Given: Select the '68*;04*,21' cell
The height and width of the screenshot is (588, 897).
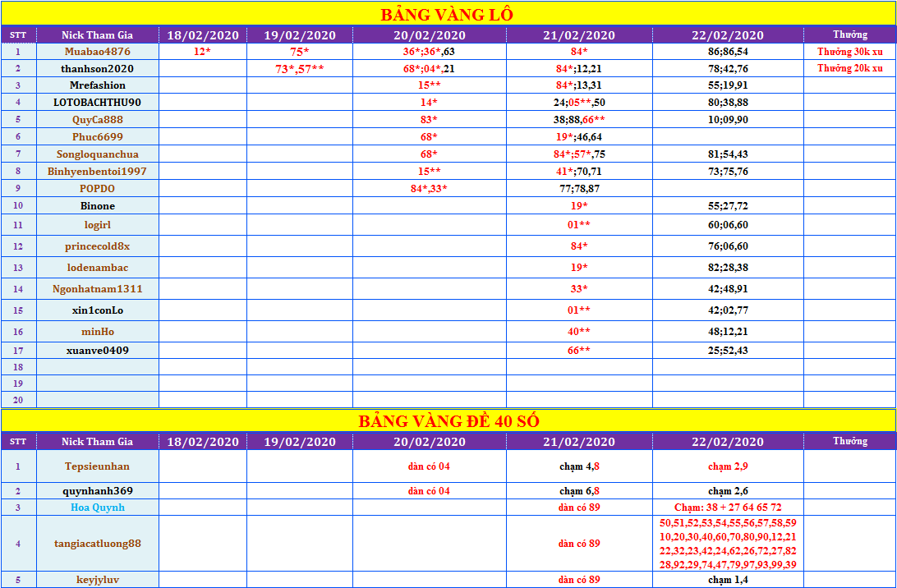Looking at the screenshot, I should 429,69.
